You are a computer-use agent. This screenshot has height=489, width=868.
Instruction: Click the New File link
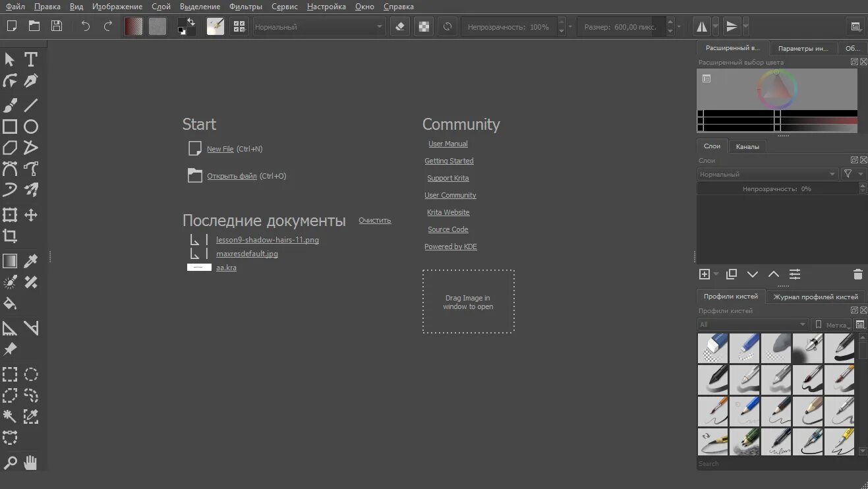(220, 149)
